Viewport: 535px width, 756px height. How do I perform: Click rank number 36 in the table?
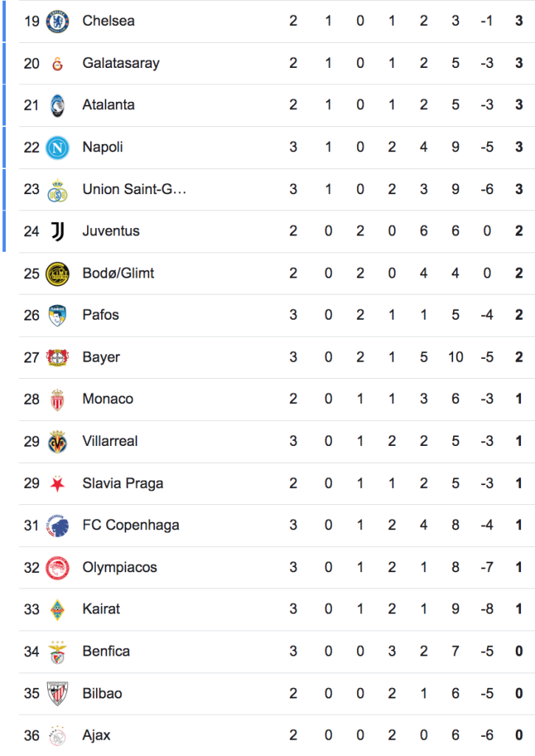[x=31, y=735]
